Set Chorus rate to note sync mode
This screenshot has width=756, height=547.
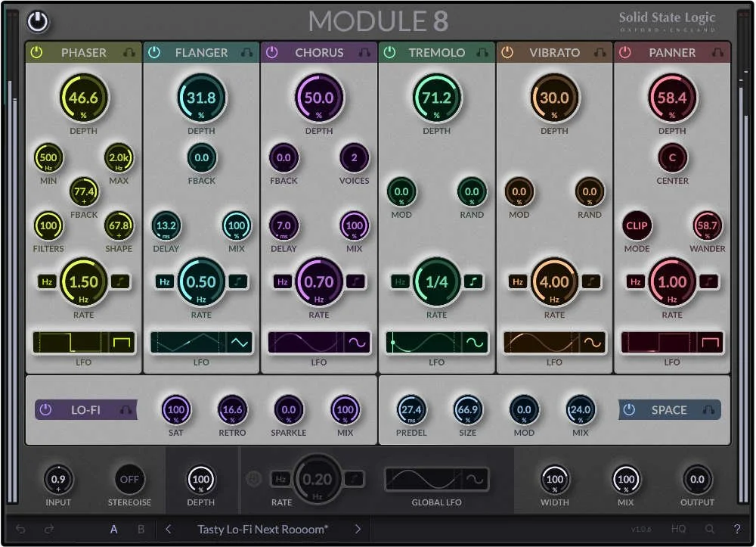(x=355, y=281)
